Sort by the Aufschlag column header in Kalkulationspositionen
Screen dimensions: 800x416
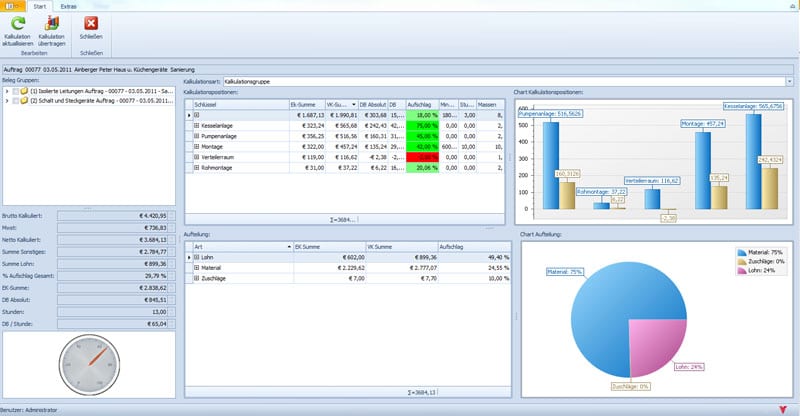coord(420,103)
